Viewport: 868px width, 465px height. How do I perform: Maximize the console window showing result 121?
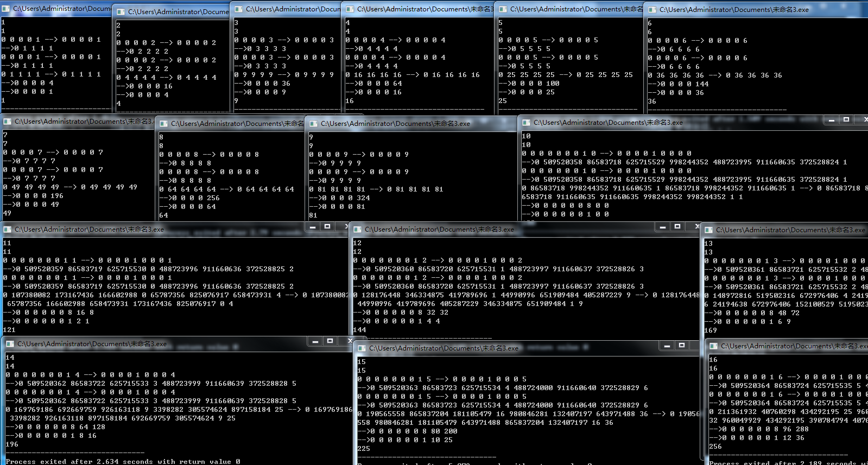[327, 227]
